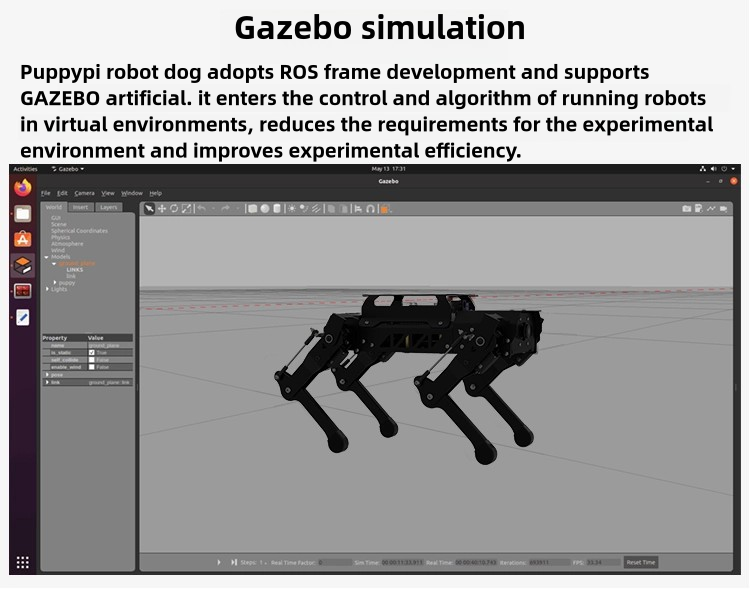Image resolution: width=750 pixels, height=589 pixels.
Task: Choose the selection arrow tool
Action: 149,209
